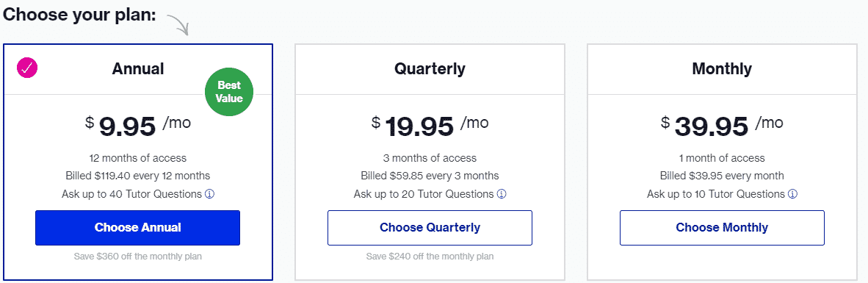The height and width of the screenshot is (283, 868).
Task: Click the Choose Annual button
Action: (x=137, y=228)
